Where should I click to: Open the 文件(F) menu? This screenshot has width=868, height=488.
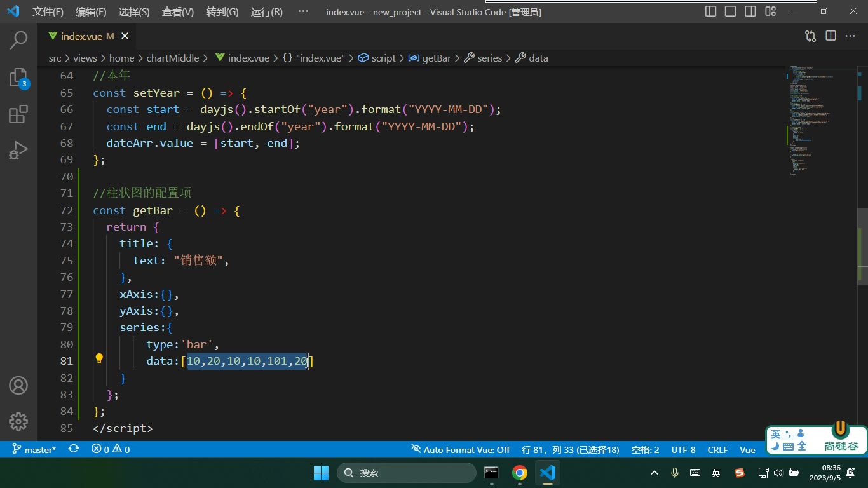[x=48, y=11]
